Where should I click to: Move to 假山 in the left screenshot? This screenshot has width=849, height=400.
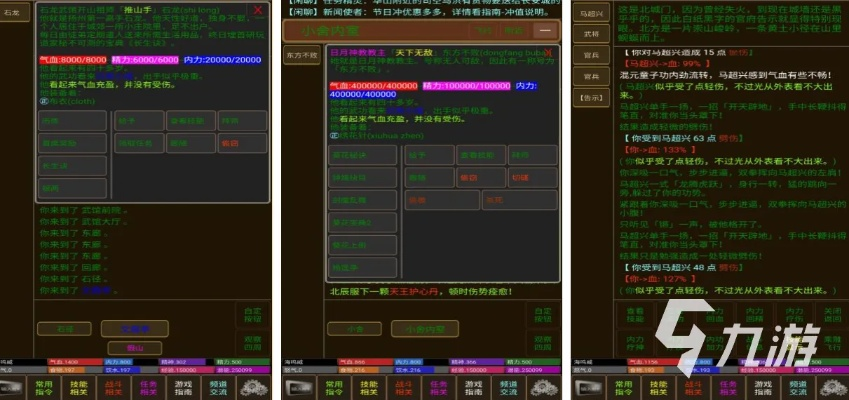[134, 348]
